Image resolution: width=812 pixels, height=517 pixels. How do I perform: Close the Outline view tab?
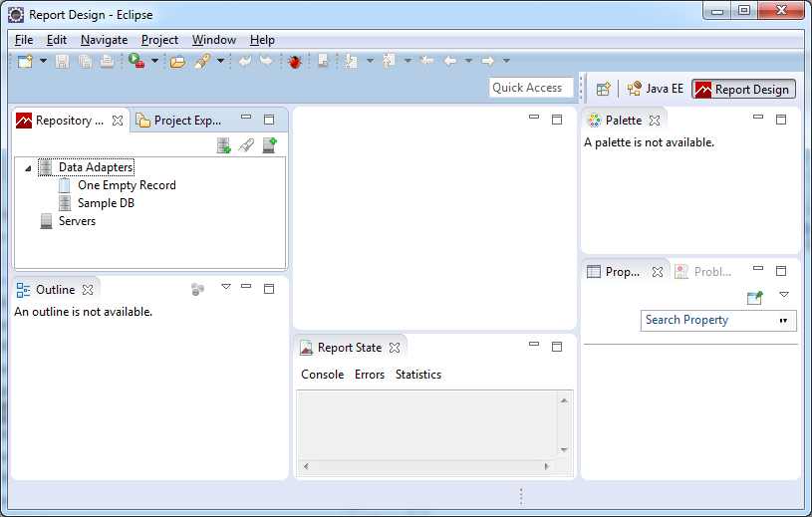[88, 290]
